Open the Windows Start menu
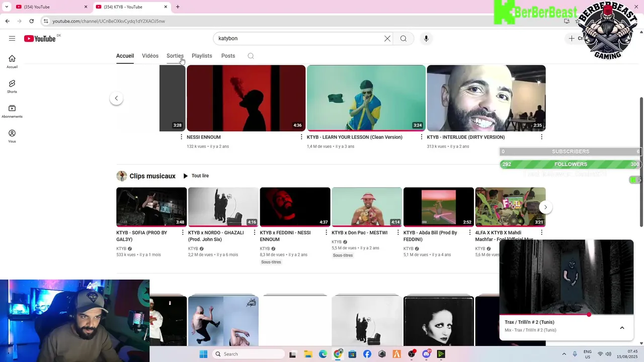The height and width of the screenshot is (362, 644). coord(203,354)
